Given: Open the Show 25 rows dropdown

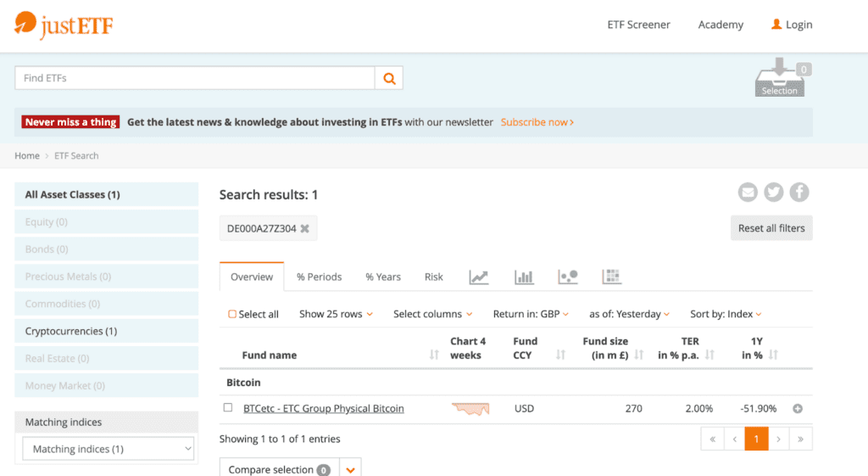Looking at the screenshot, I should tap(336, 314).
